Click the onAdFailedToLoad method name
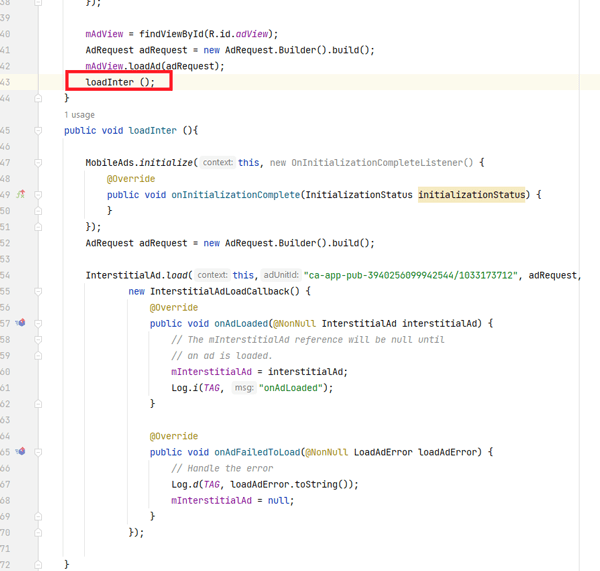This screenshot has height=571, width=600. click(257, 452)
